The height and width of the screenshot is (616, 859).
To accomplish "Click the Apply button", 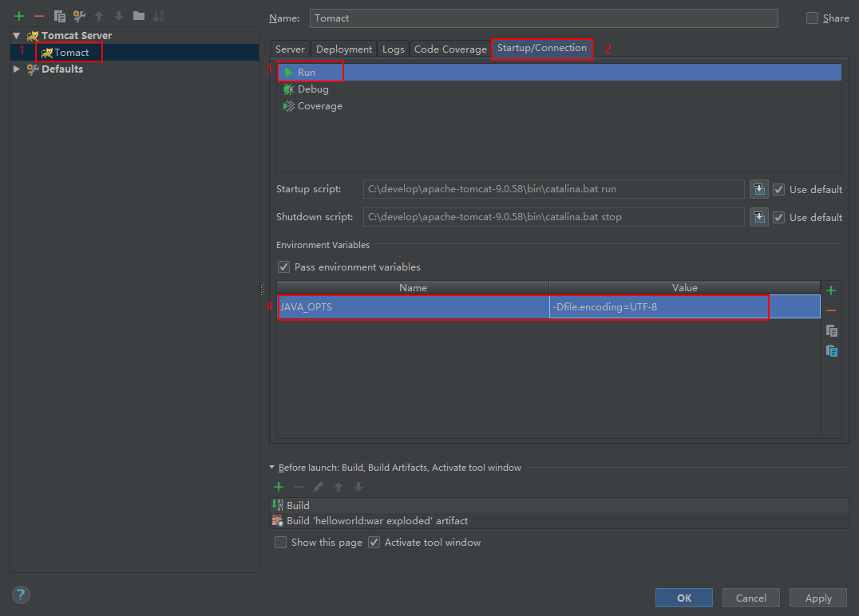I will pos(818,598).
